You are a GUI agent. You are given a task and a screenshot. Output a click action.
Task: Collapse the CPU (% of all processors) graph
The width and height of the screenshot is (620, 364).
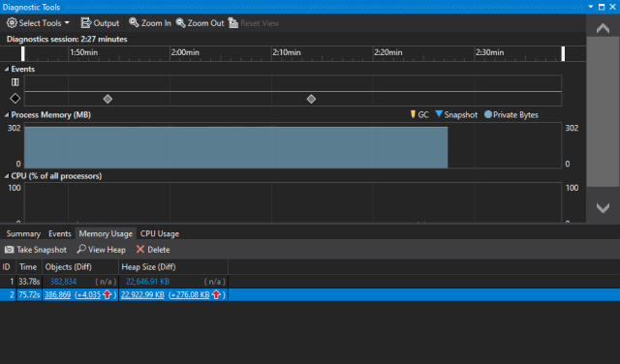(7, 176)
